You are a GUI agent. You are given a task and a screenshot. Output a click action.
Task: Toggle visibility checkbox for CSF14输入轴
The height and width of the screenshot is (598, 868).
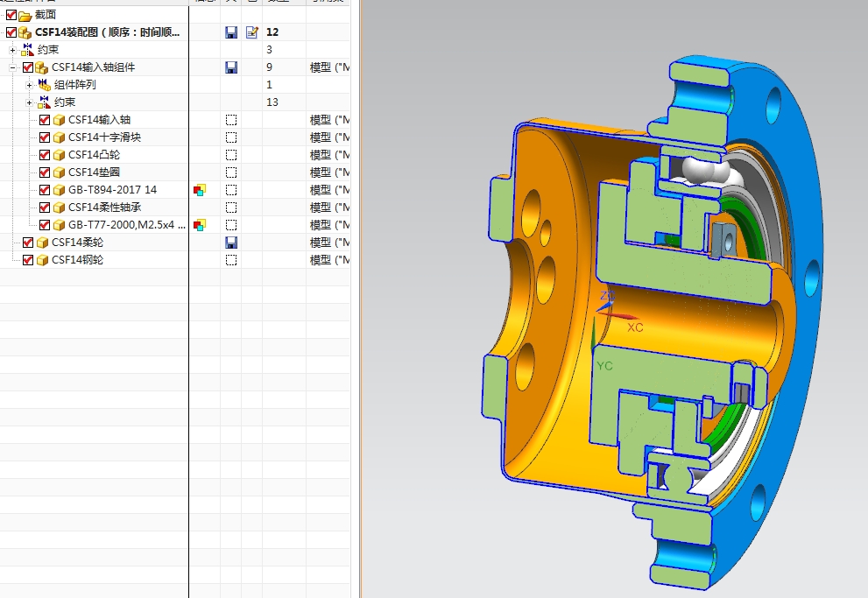tap(45, 120)
